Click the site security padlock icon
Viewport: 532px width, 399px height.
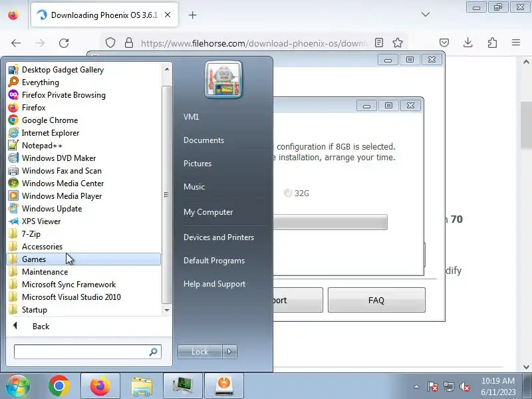(129, 43)
